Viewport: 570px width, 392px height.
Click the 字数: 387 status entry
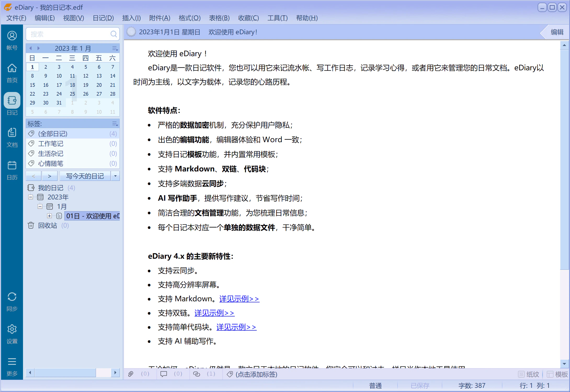(x=472, y=385)
